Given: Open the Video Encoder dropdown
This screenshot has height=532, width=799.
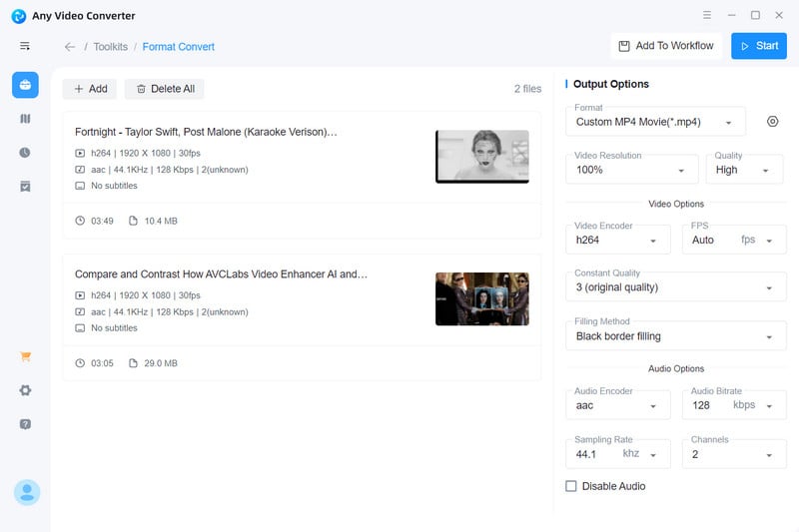Looking at the screenshot, I should 618,240.
